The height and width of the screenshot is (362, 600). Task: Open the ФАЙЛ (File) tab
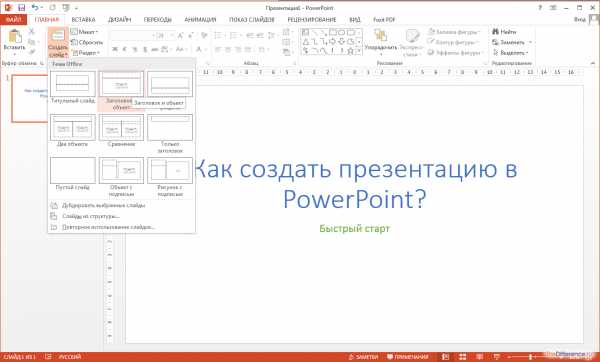(x=14, y=20)
